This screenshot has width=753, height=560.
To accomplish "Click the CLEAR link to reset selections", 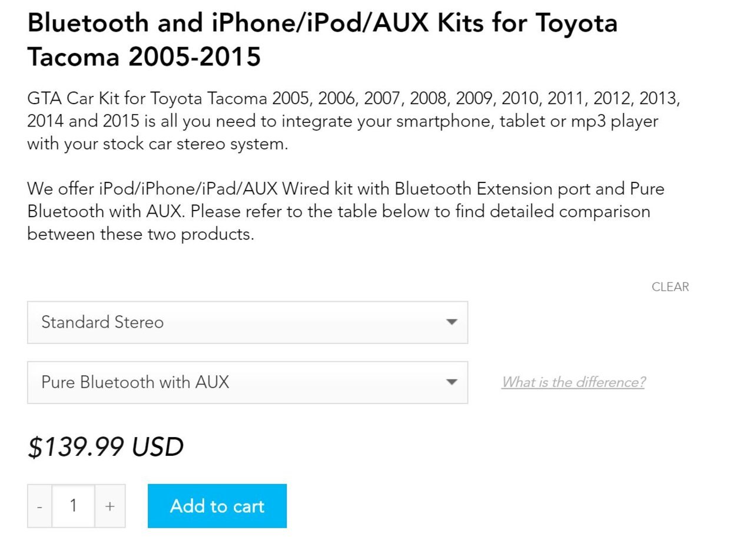I will click(670, 286).
